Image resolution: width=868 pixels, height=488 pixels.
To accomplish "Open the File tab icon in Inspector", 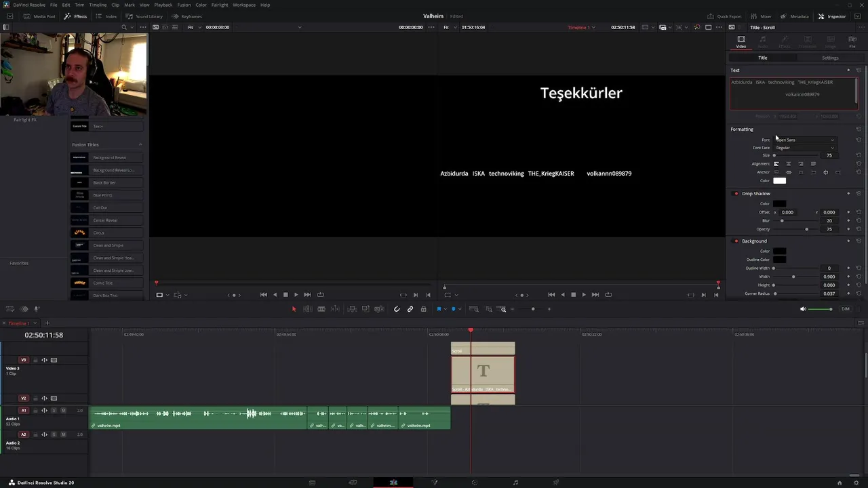I will coord(852,42).
